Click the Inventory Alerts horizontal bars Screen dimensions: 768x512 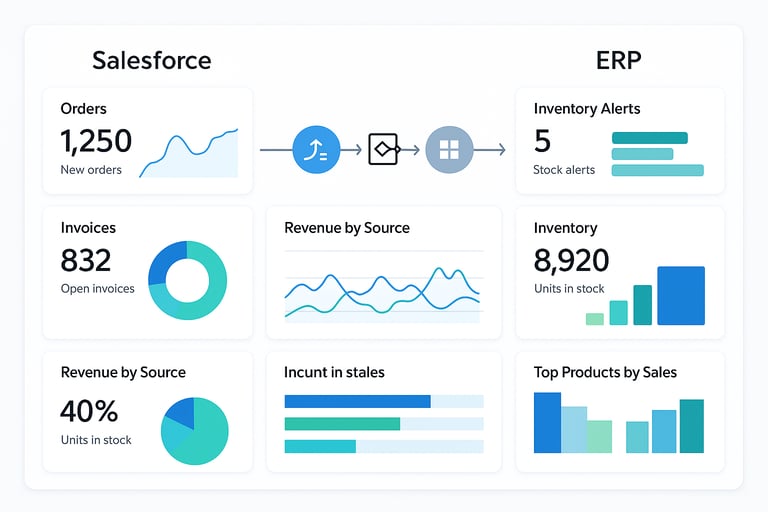pyautogui.click(x=658, y=154)
